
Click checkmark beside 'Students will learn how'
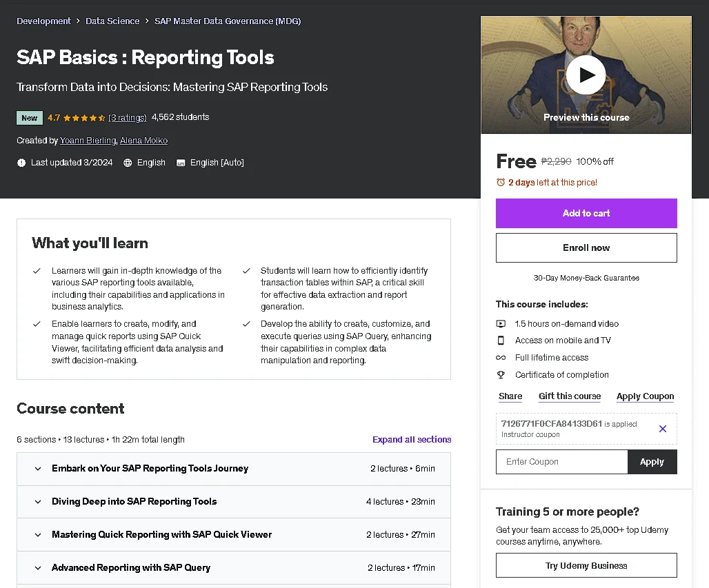point(246,271)
